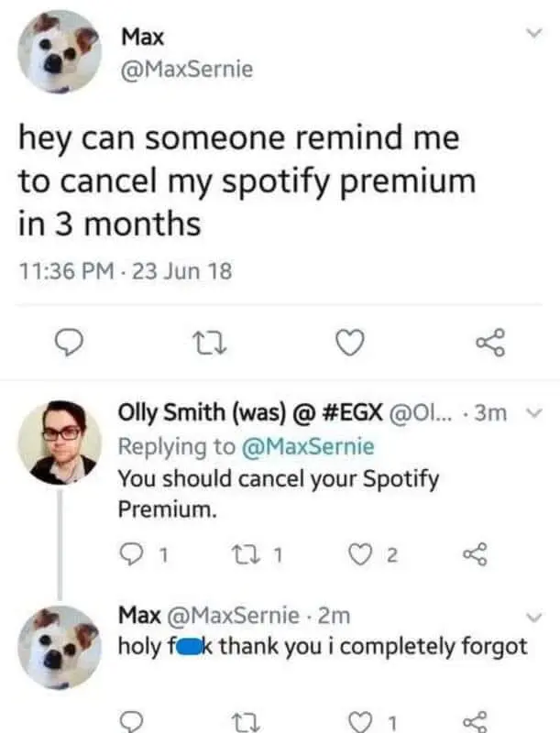
Task: Open options chevron on Max's main tweet
Action: tap(530, 34)
